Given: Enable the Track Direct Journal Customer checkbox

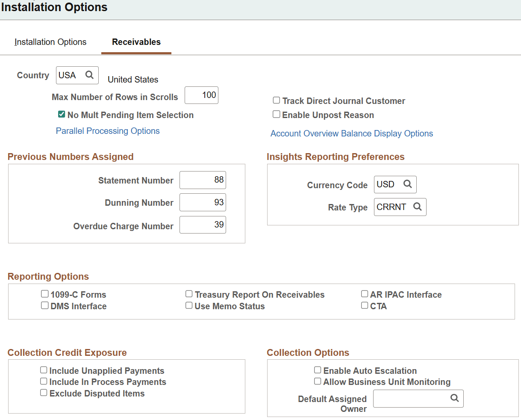Looking at the screenshot, I should click(x=276, y=100).
